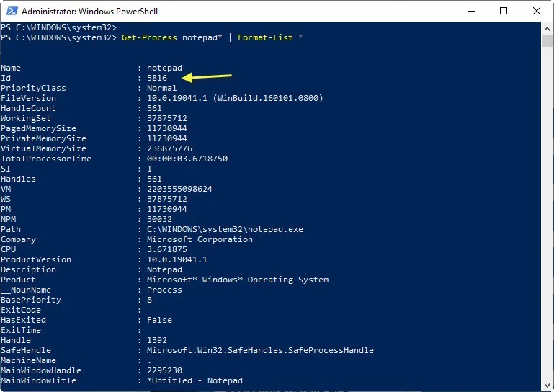The image size is (554, 392).
Task: Click the Name value notepad
Action: tap(164, 68)
